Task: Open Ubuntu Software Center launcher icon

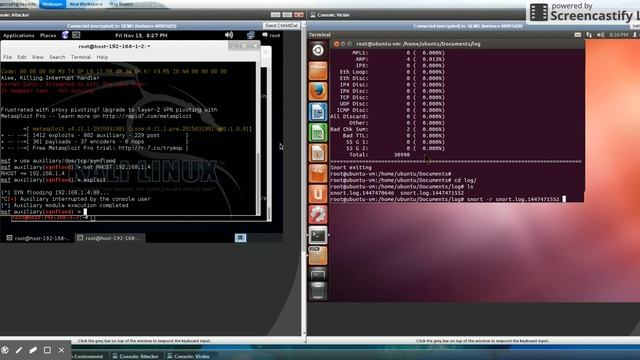Action: [x=318, y=173]
